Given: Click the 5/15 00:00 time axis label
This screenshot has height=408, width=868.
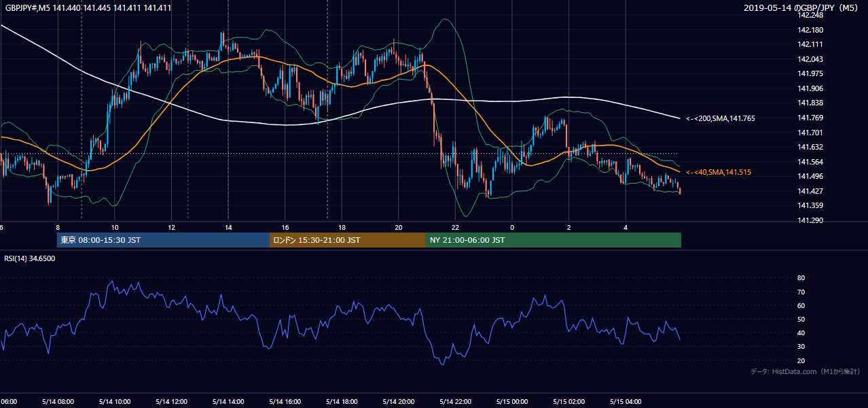Looking at the screenshot, I should tap(512, 401).
